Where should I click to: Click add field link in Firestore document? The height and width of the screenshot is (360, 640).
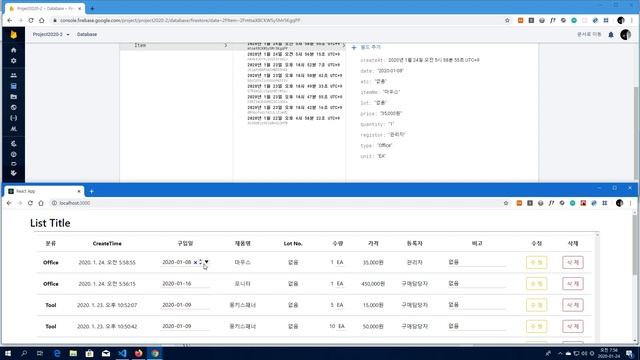[x=366, y=47]
